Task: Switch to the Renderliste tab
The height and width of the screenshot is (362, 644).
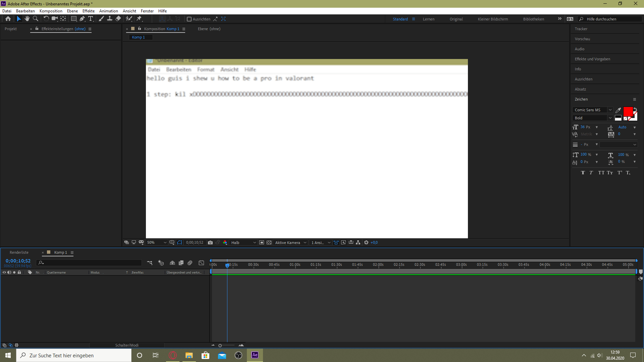Action: point(19,252)
